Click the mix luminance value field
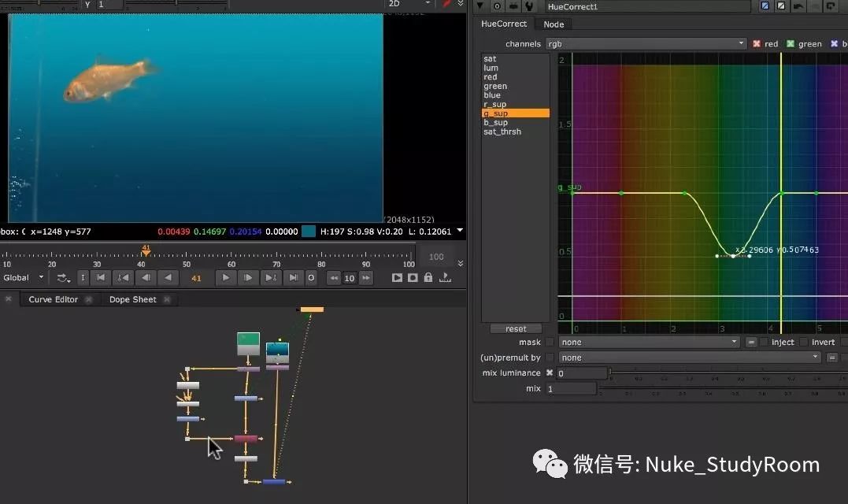 click(x=581, y=373)
